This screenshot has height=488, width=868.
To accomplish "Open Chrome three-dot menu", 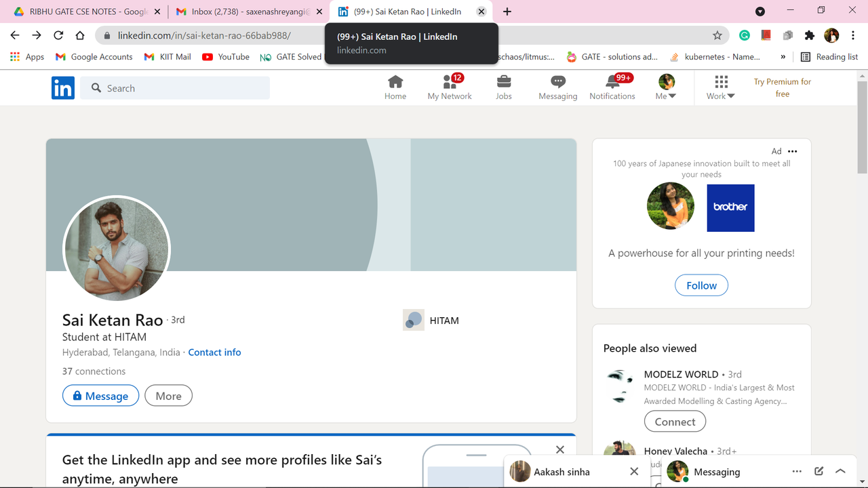I will coord(853,35).
